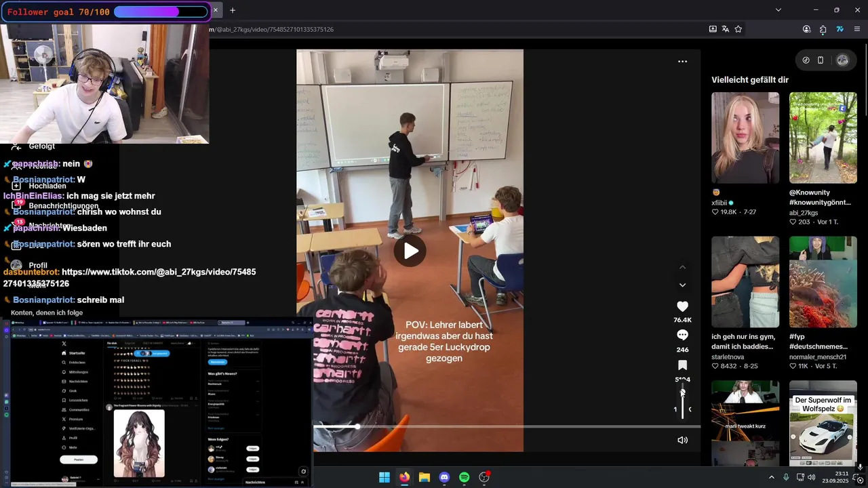Open the #fyp deutschmemes video thumbnail
The image size is (868, 488).
823,282
